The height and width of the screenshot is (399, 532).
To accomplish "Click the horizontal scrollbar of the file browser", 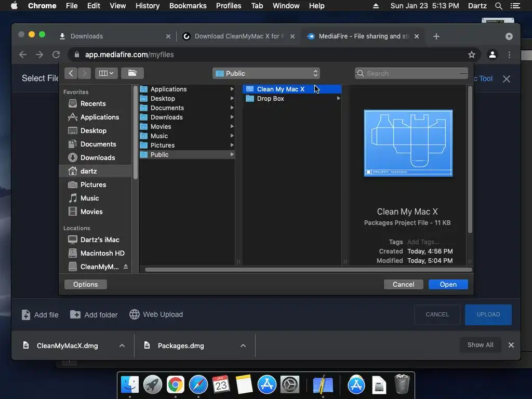I will tap(309, 270).
